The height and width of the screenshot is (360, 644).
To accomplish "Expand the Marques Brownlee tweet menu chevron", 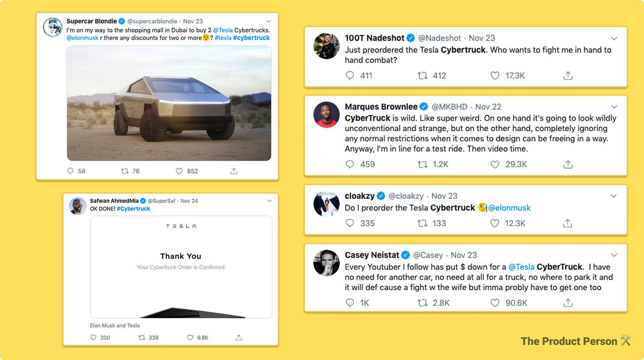I will point(614,107).
